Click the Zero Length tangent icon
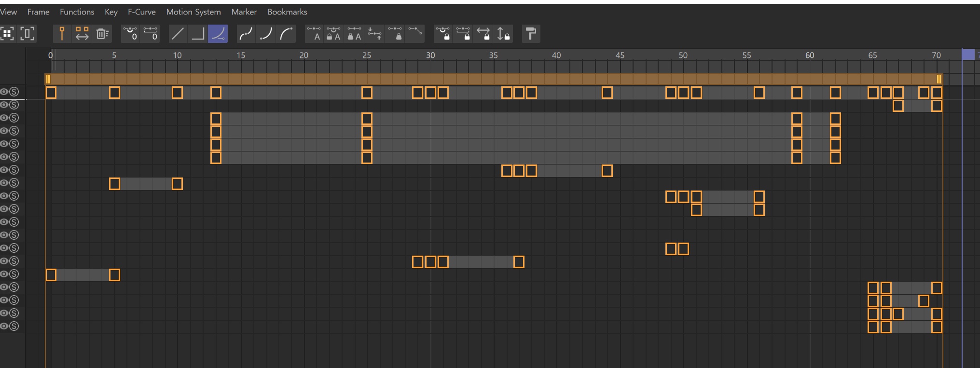This screenshot has height=368, width=980. (151, 34)
